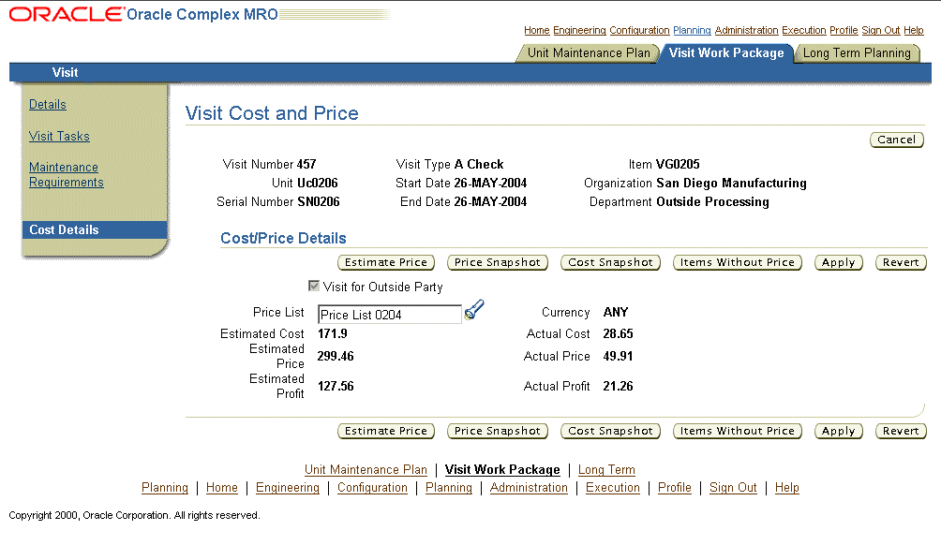Click the bottom Apply button
This screenshot has width=941, height=560.
click(x=839, y=431)
